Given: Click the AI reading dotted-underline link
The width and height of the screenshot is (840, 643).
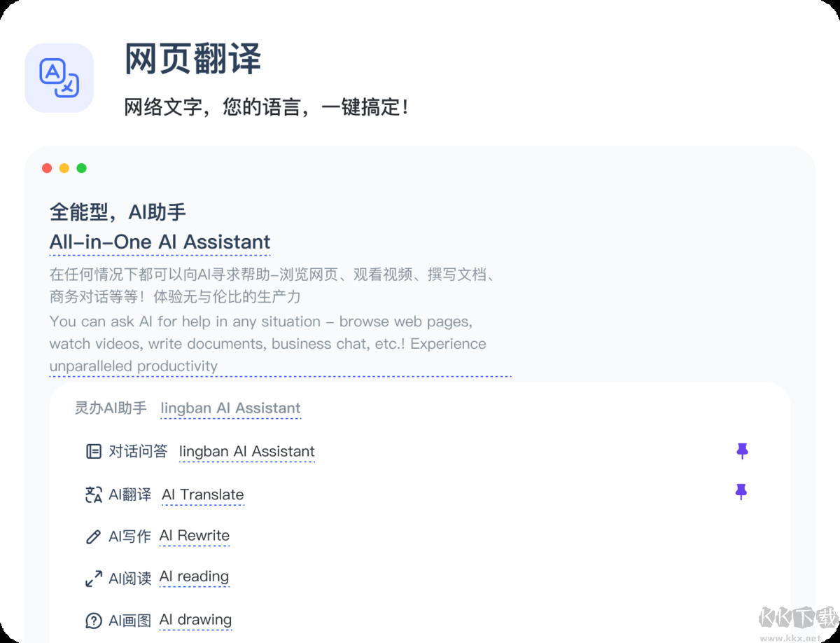Looking at the screenshot, I should pos(194,577).
